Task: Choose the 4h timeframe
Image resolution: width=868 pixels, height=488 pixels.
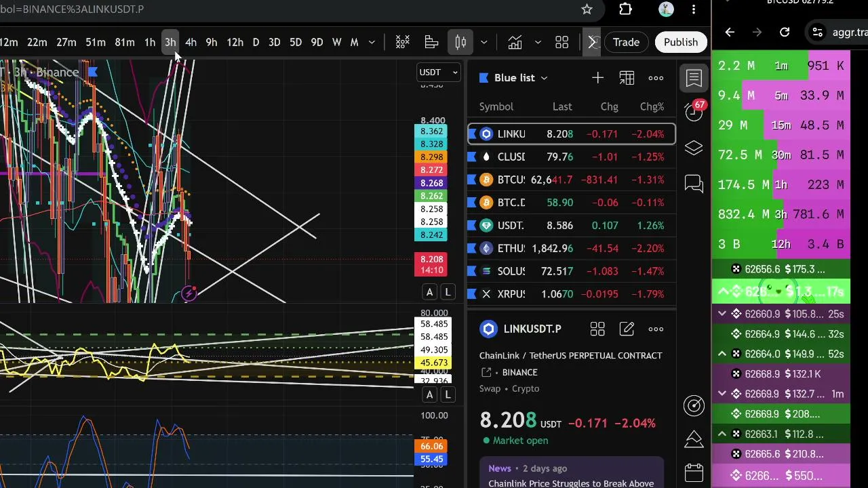Action: point(191,43)
